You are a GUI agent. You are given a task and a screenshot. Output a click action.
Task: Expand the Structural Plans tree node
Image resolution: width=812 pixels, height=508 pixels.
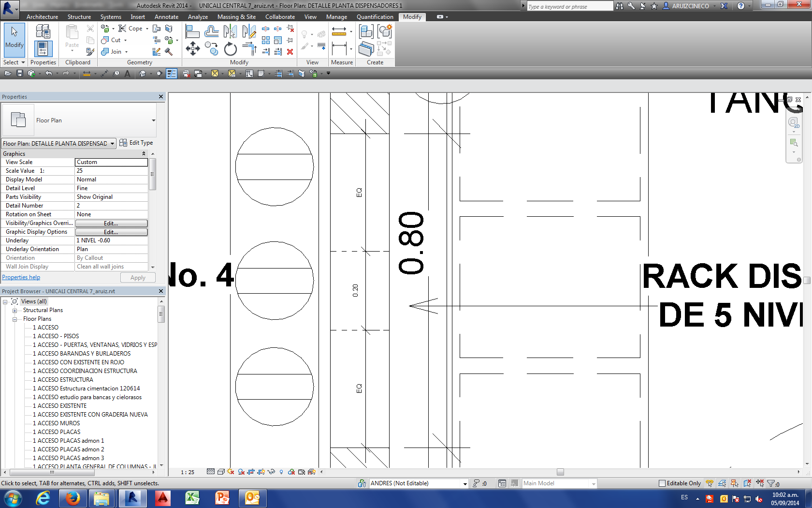click(x=14, y=311)
